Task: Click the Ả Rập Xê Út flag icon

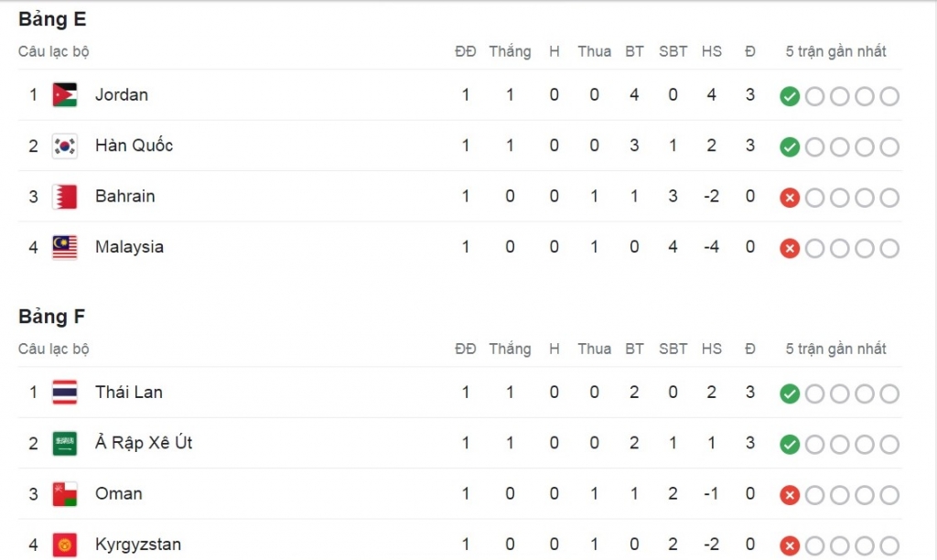Action: click(x=65, y=444)
